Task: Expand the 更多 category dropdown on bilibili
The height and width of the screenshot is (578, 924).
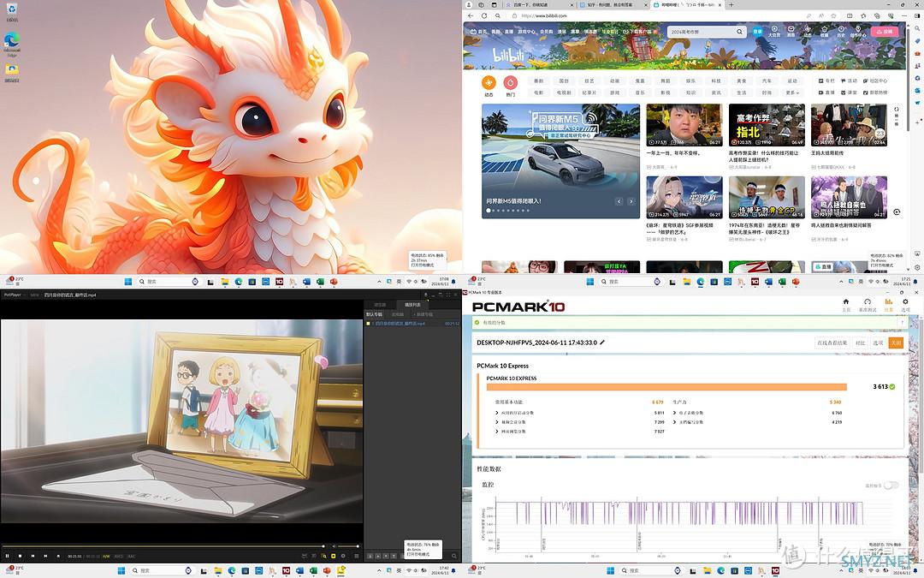Action: (792, 92)
